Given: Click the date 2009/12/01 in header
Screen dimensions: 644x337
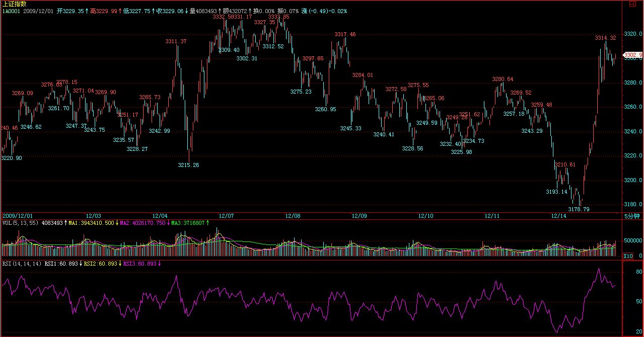Looking at the screenshot, I should click(x=38, y=11).
